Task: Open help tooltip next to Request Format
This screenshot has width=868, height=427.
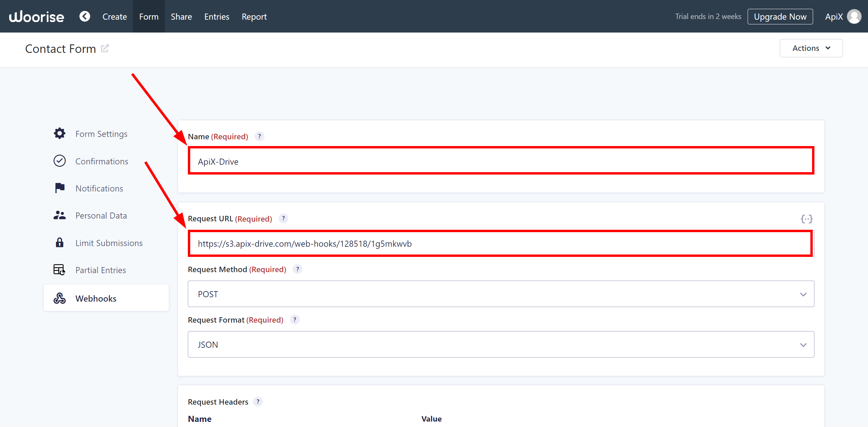Action: tap(295, 320)
